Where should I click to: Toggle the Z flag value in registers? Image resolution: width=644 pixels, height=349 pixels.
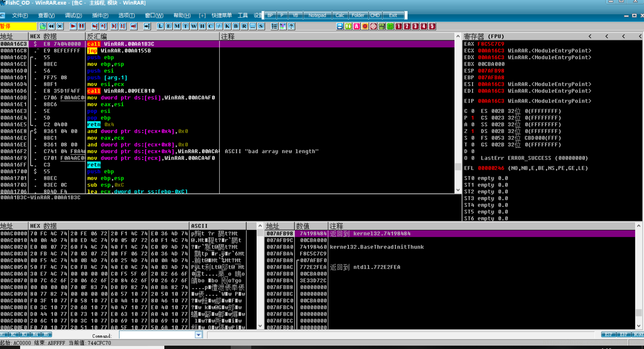pos(473,131)
